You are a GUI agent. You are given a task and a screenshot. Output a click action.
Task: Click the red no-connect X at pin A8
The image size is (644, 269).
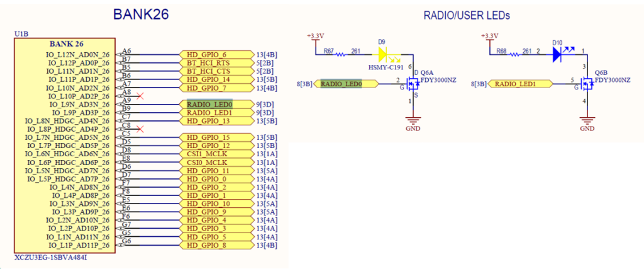[140, 96]
